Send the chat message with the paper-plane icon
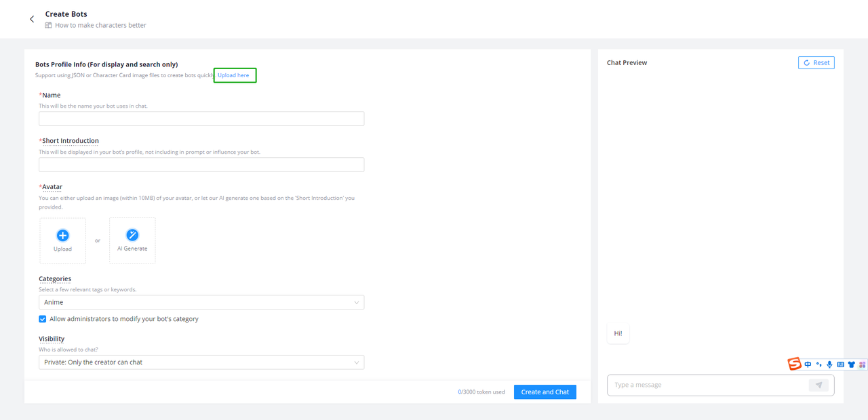 (x=818, y=385)
